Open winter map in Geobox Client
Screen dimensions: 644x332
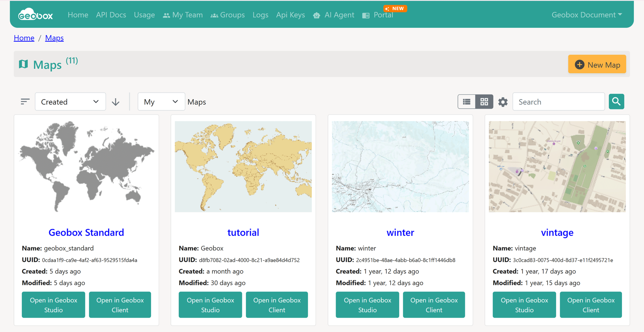pos(434,305)
